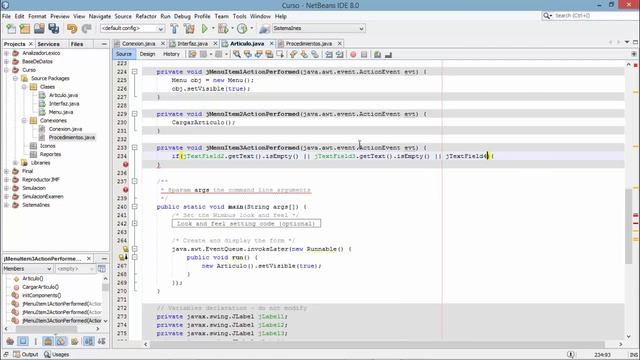
Task: Click the Output button in status bar
Action: point(26,354)
